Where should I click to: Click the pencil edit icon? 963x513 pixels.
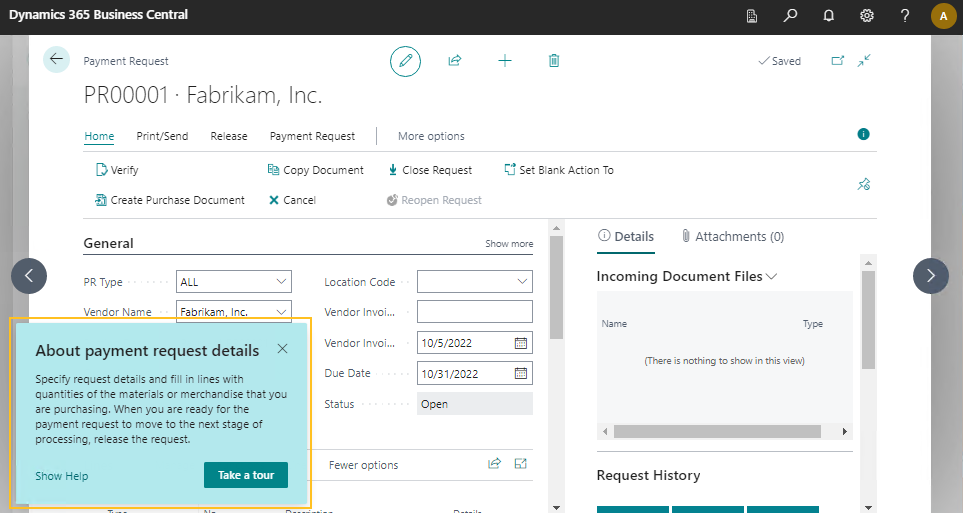(405, 61)
